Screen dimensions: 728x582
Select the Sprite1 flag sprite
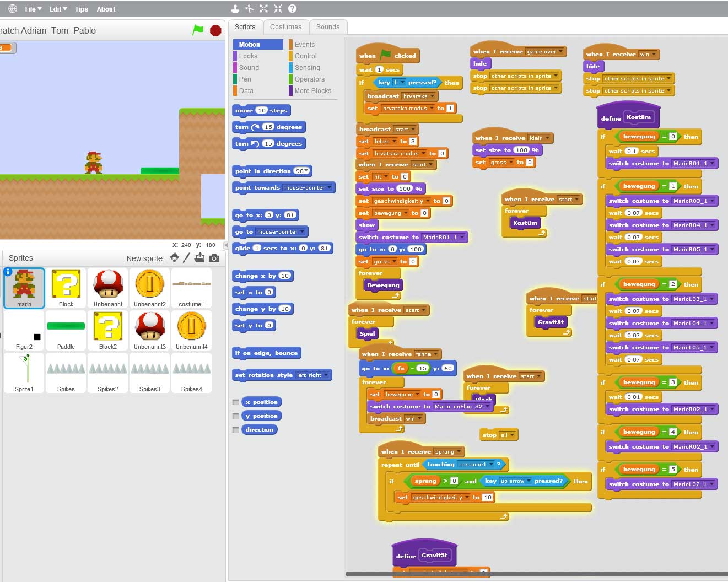[24, 373]
